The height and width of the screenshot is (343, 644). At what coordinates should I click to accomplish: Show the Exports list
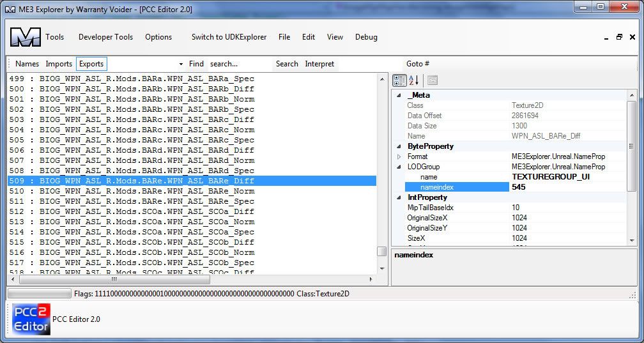coord(91,64)
